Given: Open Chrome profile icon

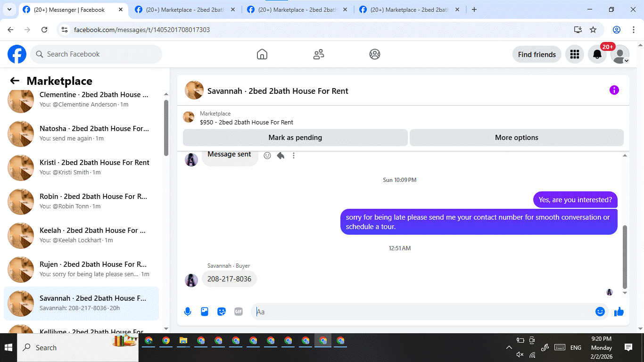Looking at the screenshot, I should coord(617,30).
